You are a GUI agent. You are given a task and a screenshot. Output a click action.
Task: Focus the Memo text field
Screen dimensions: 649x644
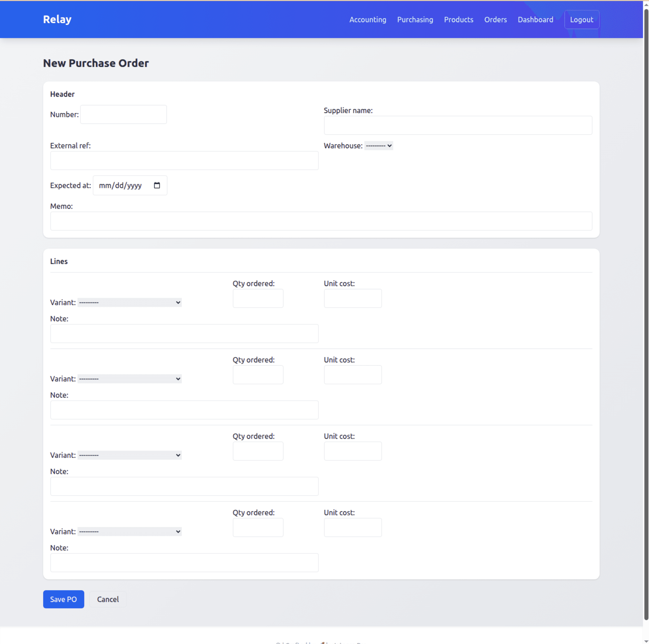(x=321, y=221)
